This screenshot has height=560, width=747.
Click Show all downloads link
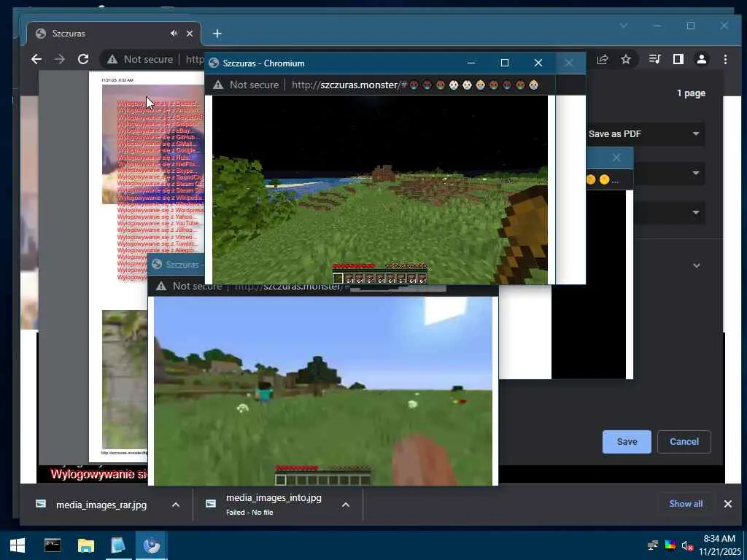(686, 504)
